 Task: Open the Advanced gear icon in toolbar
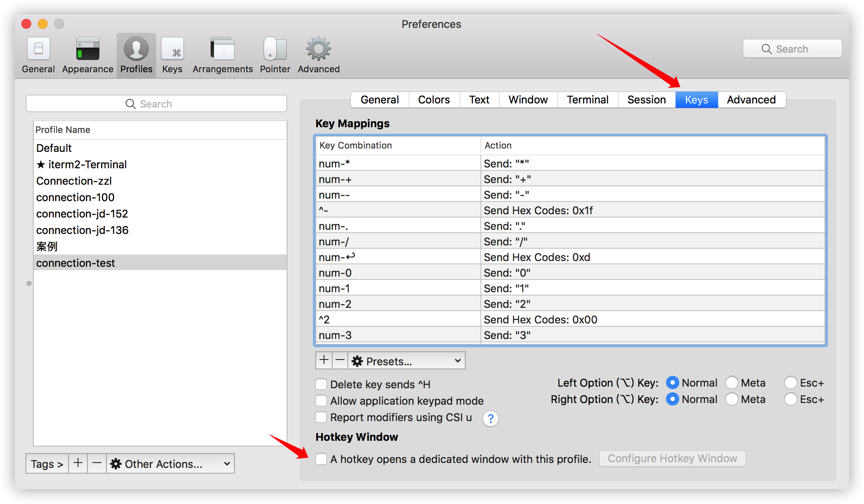pyautogui.click(x=318, y=49)
